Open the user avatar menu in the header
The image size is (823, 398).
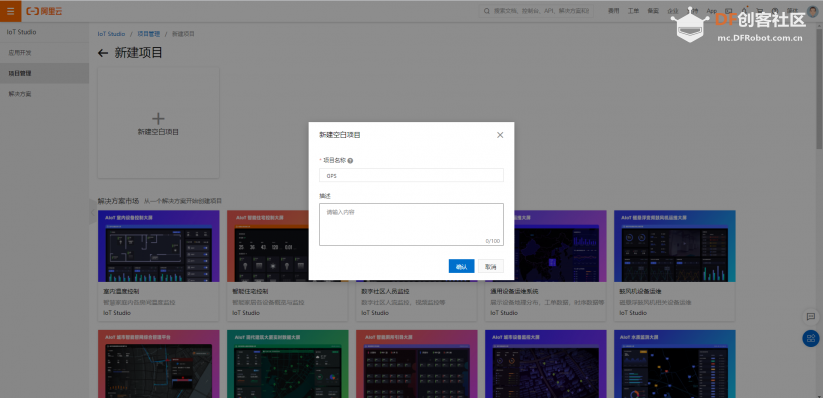[812, 11]
